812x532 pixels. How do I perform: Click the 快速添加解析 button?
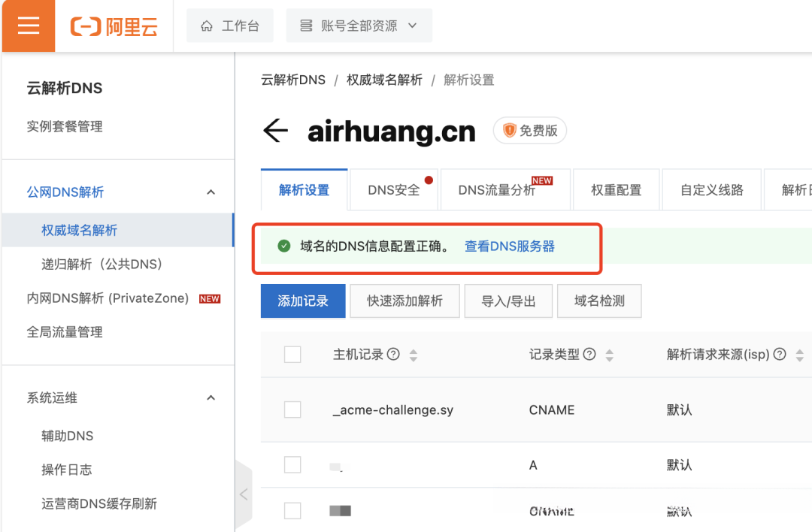click(405, 301)
